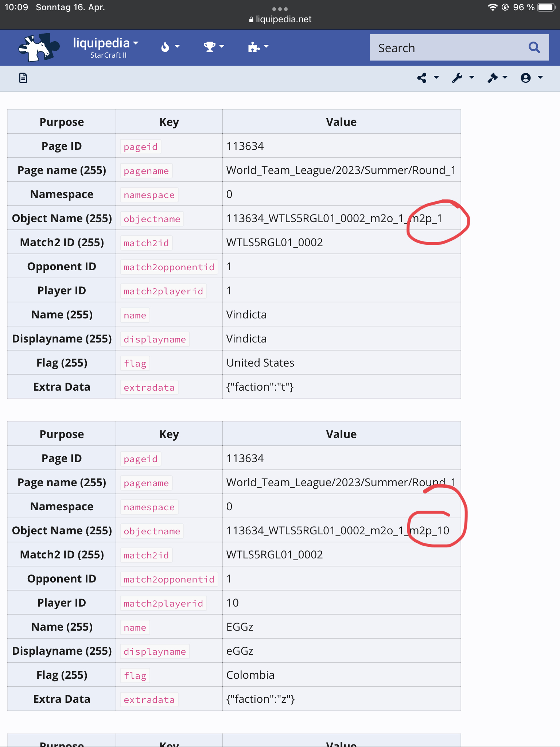The image size is (560, 747).
Task: Open the user account icon
Action: 526,77
